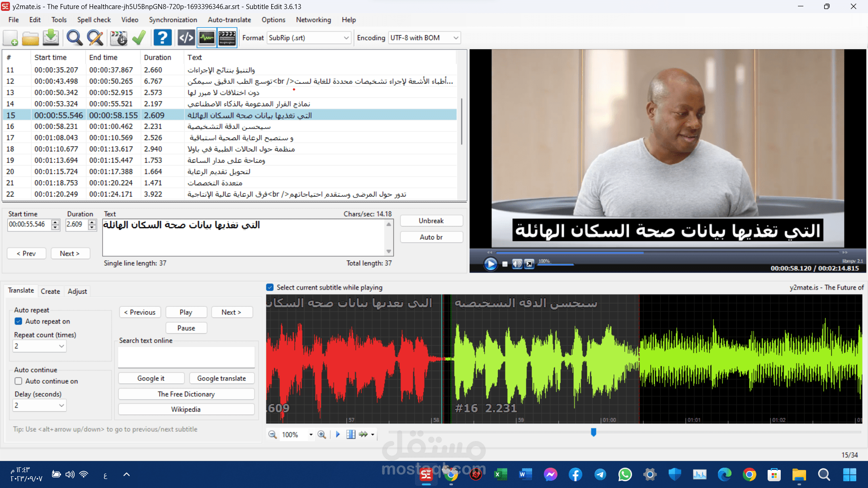Click The Free Dictionary button

click(x=186, y=394)
